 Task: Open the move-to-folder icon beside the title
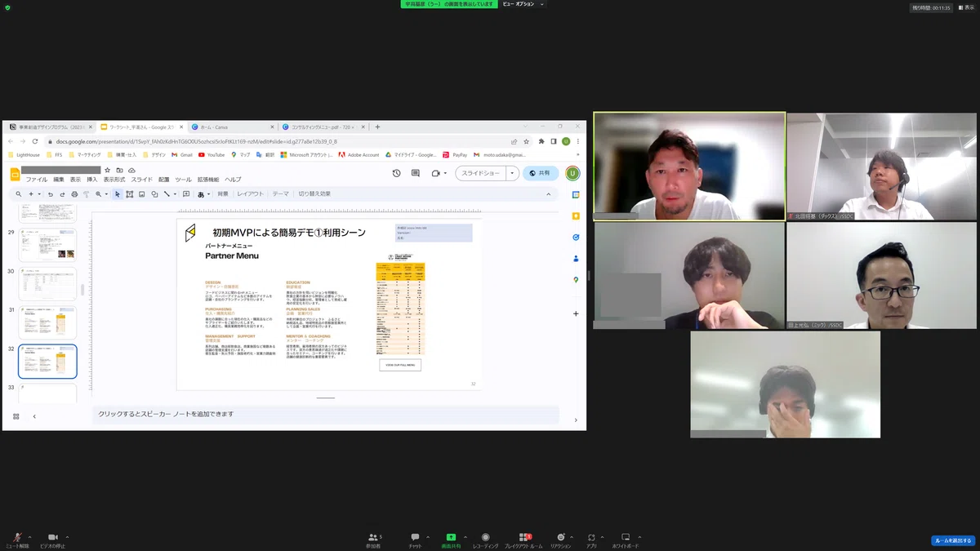pyautogui.click(x=119, y=170)
